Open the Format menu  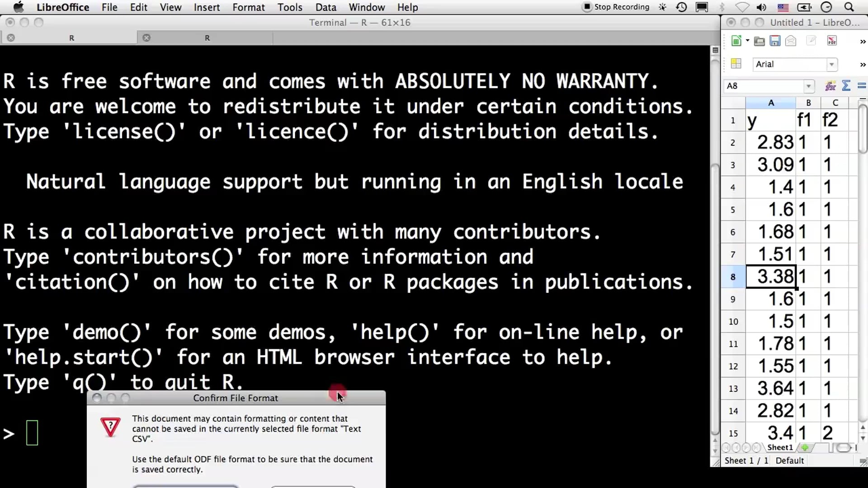(x=248, y=7)
